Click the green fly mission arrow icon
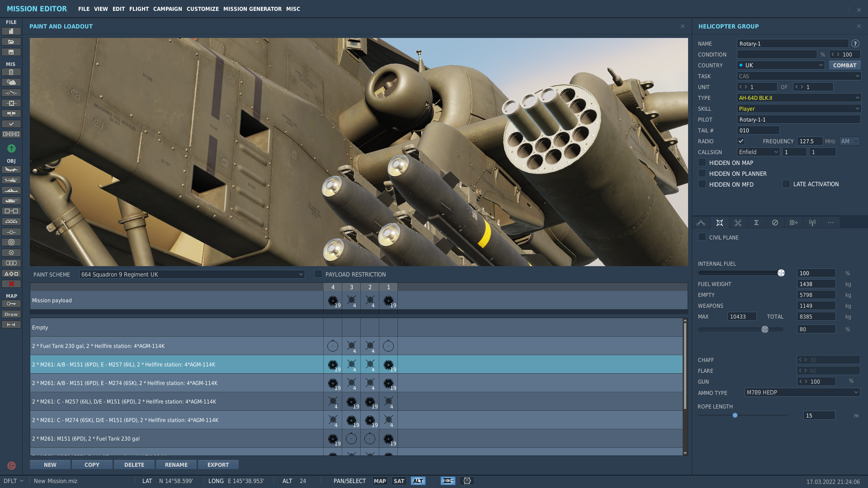This screenshot has height=488, width=868. (x=11, y=148)
